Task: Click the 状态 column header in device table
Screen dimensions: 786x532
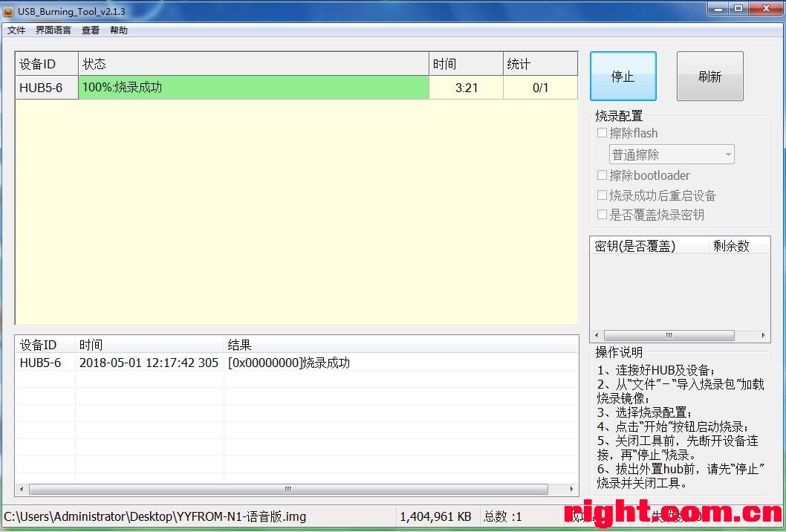Action: [253, 65]
